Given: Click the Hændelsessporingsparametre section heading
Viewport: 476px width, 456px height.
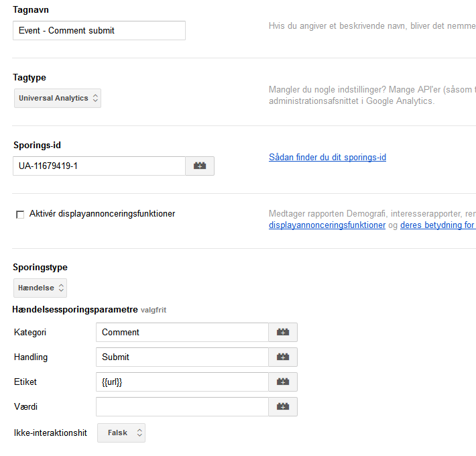Looking at the screenshot, I should pyautogui.click(x=75, y=310).
